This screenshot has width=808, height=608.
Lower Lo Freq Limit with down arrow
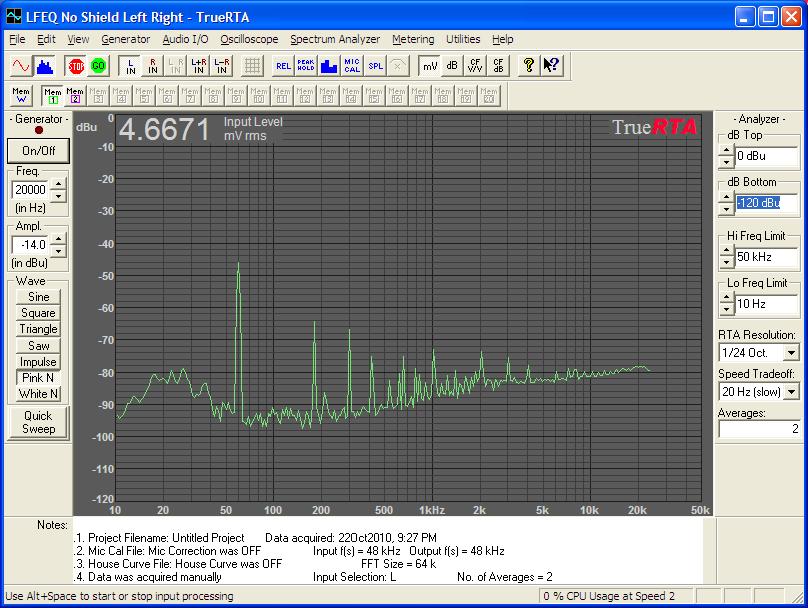click(x=727, y=310)
